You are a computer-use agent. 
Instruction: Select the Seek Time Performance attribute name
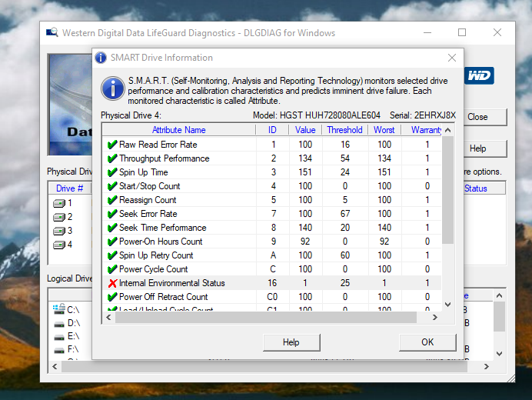click(x=163, y=228)
